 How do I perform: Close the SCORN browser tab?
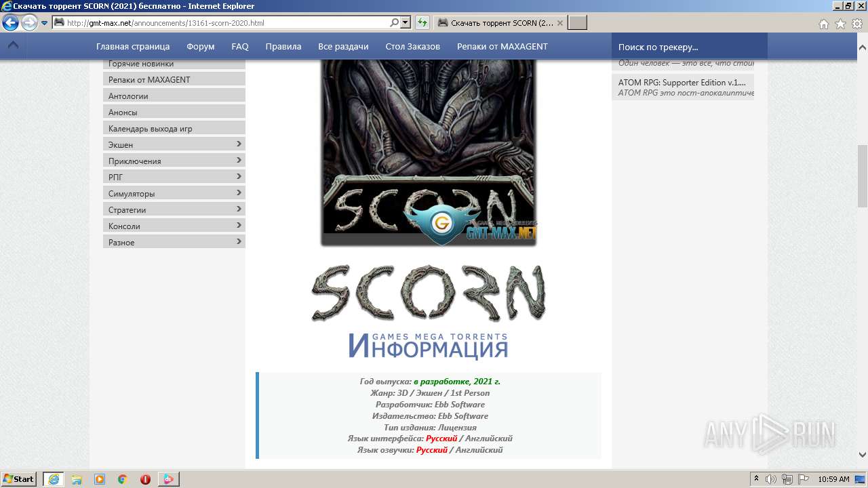[x=559, y=23]
